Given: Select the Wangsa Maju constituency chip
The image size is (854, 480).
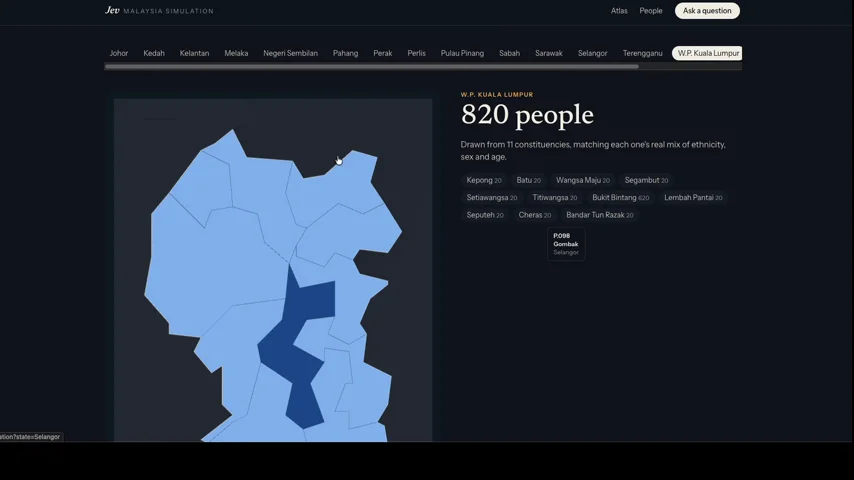Looking at the screenshot, I should tap(582, 180).
